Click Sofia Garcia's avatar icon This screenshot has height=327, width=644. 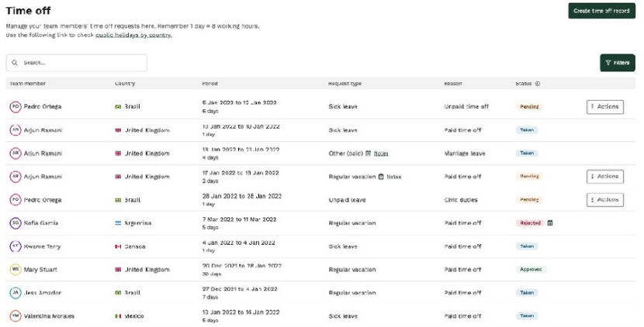(x=15, y=223)
